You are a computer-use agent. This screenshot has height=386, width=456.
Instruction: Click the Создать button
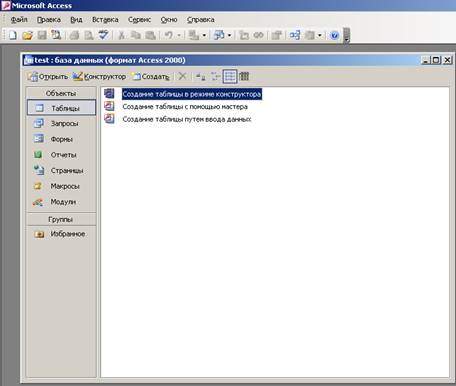click(x=151, y=77)
